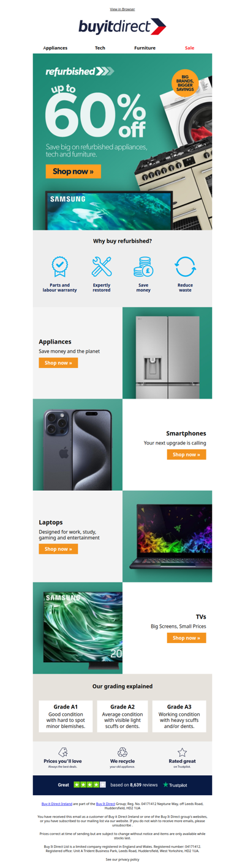Click the Grade A1 explanation card
The width and height of the screenshot is (245, 868).
point(66,716)
